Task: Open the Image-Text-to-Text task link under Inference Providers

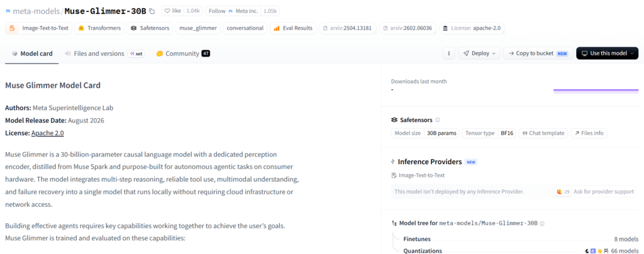Action: click(418, 175)
